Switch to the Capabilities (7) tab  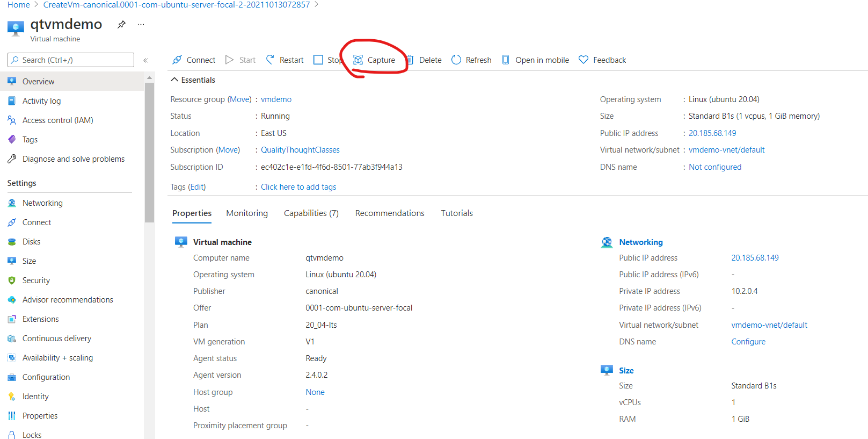coord(311,213)
